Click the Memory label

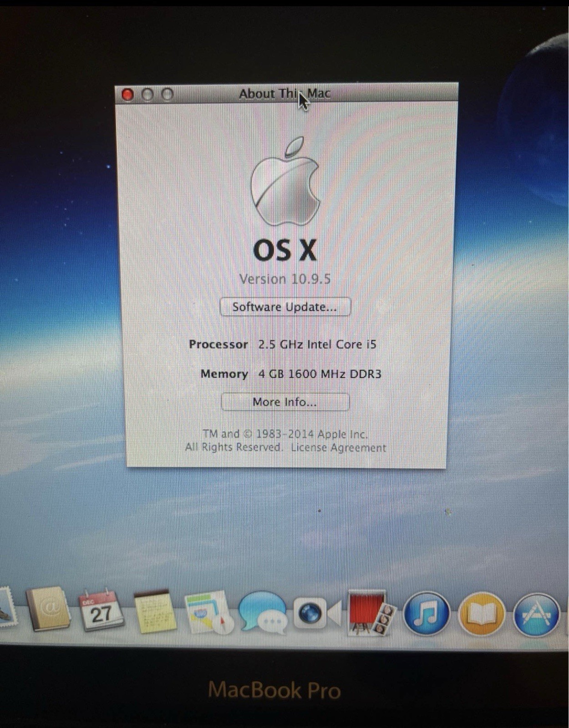(224, 374)
